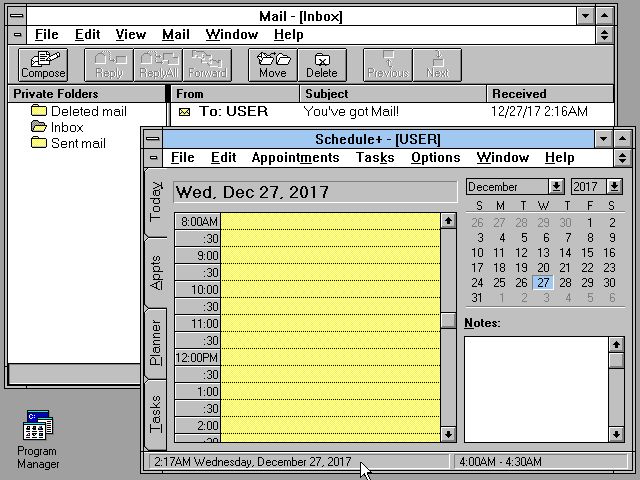
Task: Open the Window menu in Mail
Action: [231, 35]
